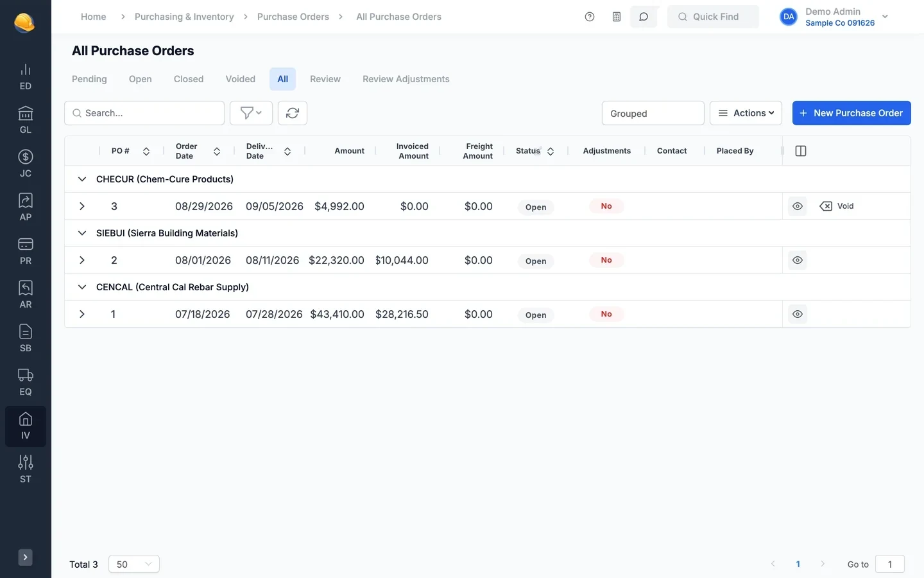Expand the sidebar with arrow button
Viewport: 924px width, 578px height.
pos(25,557)
